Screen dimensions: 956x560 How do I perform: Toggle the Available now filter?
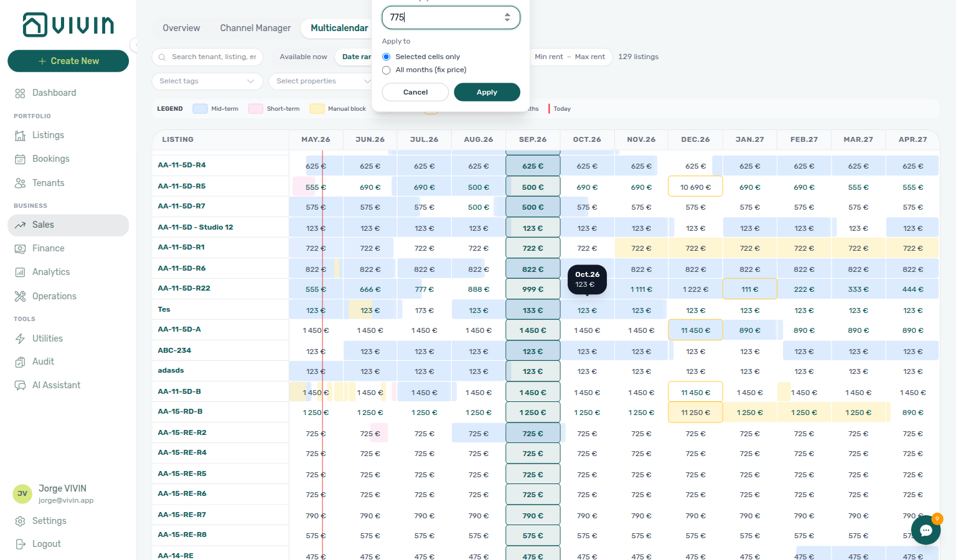tap(303, 57)
